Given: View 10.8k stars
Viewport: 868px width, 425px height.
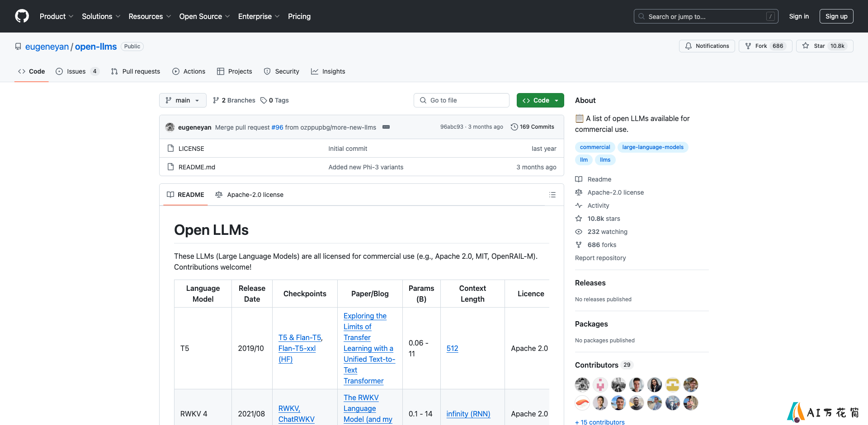Looking at the screenshot, I should point(598,219).
